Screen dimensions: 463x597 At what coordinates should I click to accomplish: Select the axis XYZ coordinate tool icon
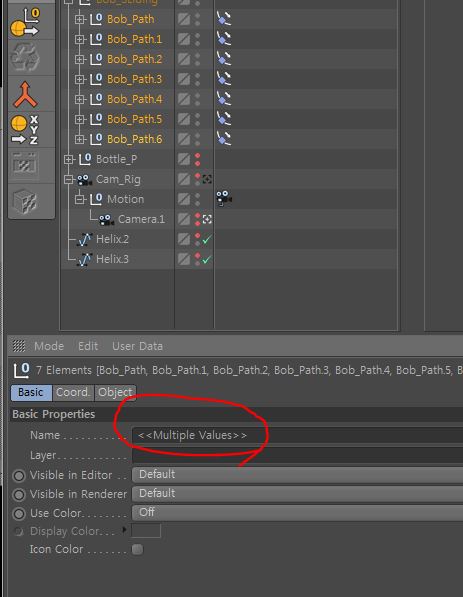tap(25, 129)
